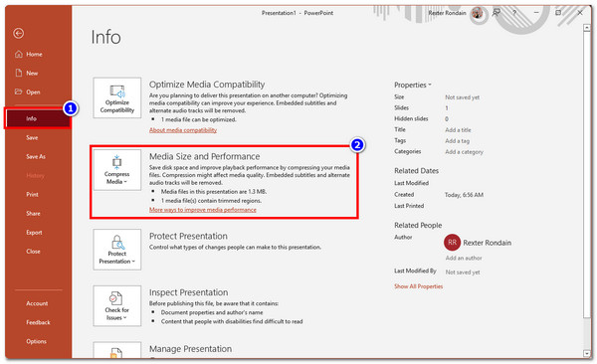597x364 pixels.
Task: Click the Home icon in sidebar
Action: click(x=19, y=54)
